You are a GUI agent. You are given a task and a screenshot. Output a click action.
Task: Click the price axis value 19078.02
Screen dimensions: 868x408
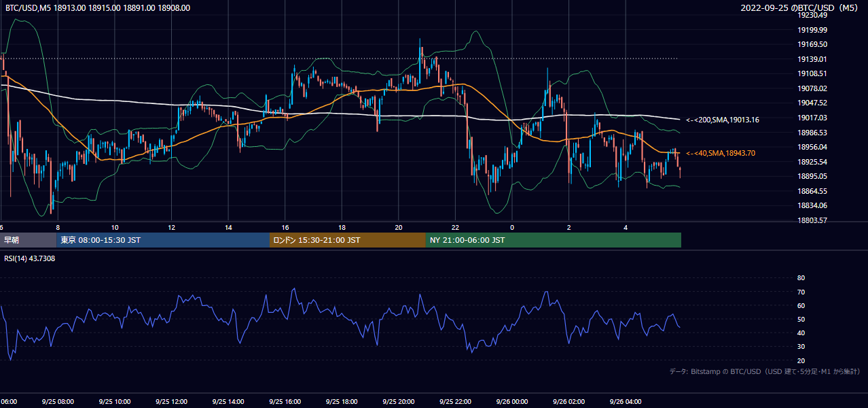pos(812,88)
